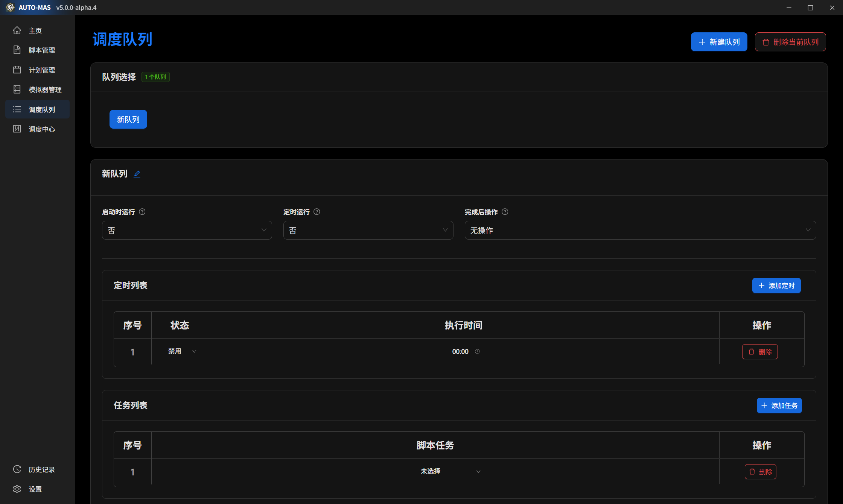843x504 pixels.
Task: Select 调度队列 in the navigation menu
Action: [42, 109]
